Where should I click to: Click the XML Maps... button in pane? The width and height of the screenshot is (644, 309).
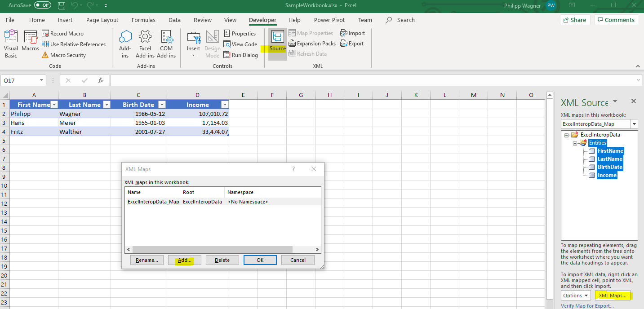click(613, 296)
